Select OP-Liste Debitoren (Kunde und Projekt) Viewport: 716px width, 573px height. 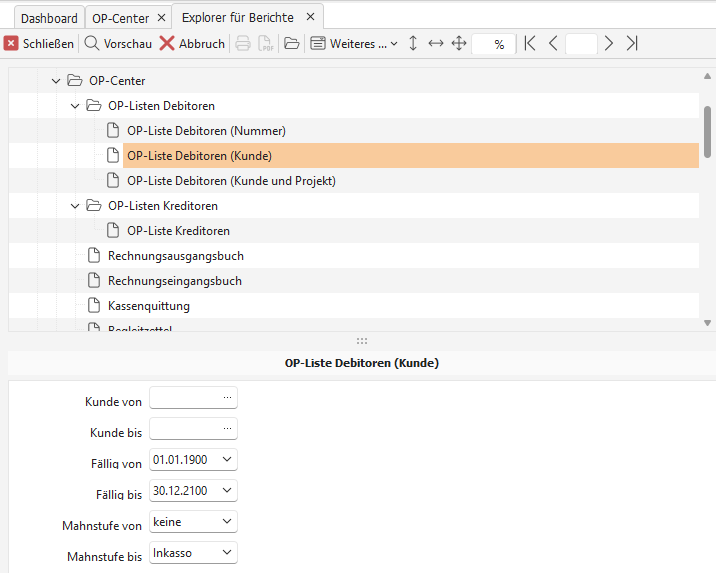point(231,181)
